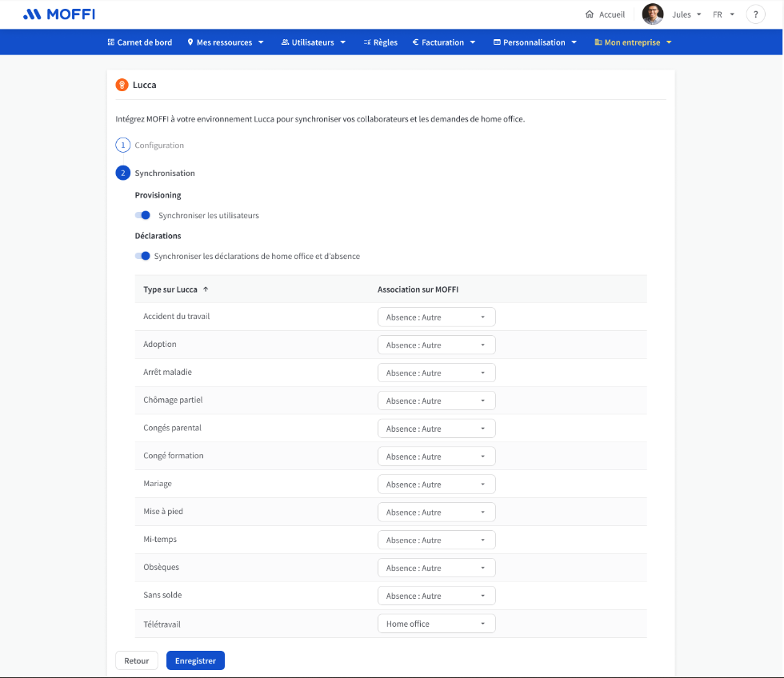Viewport: 784px width, 678px height.
Task: Click step 2 Synchronisation circle
Action: point(123,173)
